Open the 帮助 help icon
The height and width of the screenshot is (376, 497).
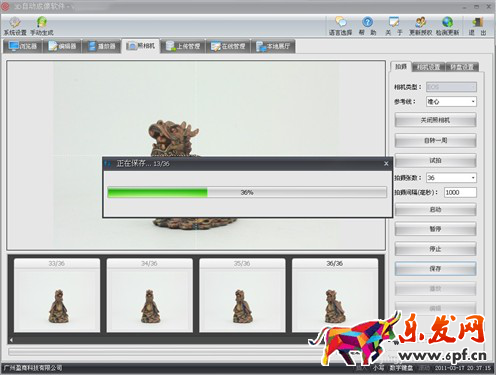367,26
